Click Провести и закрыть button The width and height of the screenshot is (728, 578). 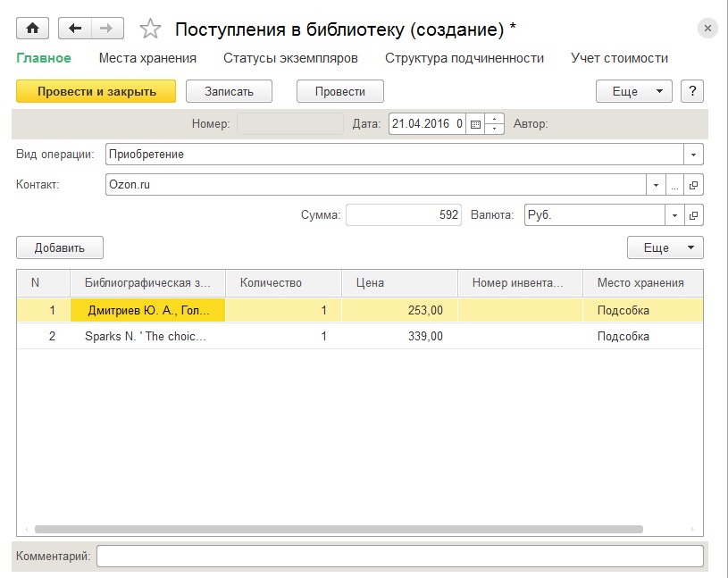tap(96, 91)
